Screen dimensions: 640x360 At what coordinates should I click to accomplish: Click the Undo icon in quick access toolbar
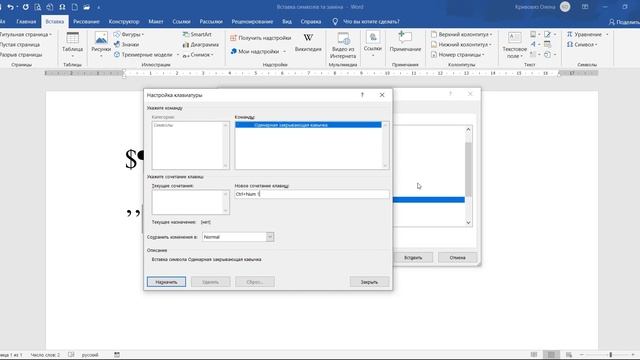click(10, 7)
